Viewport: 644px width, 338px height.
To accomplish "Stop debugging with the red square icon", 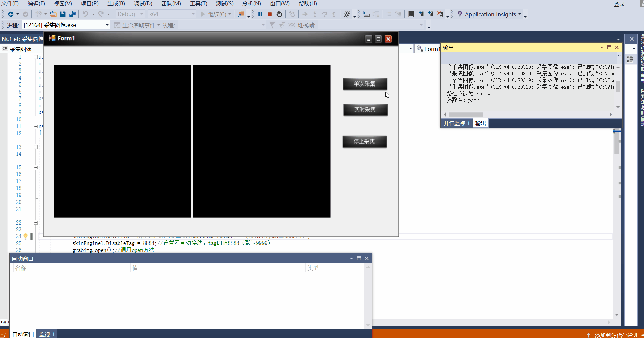I will click(270, 14).
